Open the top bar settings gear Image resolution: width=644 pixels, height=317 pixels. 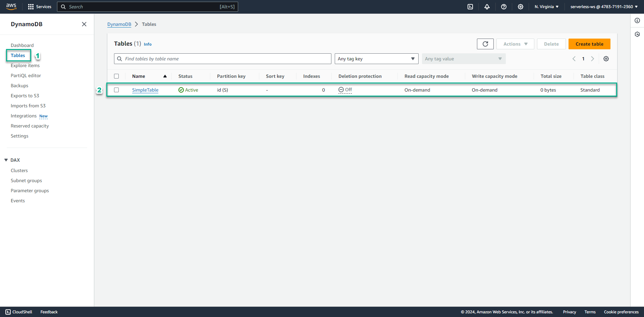point(521,7)
